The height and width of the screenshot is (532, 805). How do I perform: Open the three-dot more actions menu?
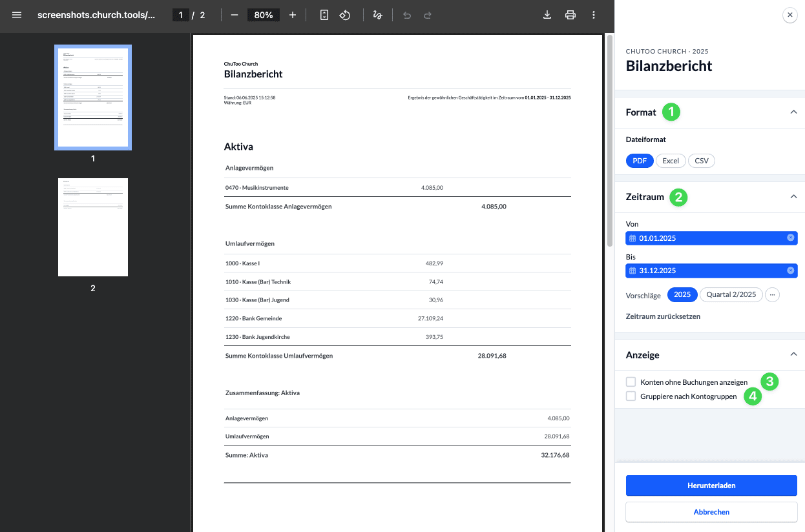coord(594,15)
